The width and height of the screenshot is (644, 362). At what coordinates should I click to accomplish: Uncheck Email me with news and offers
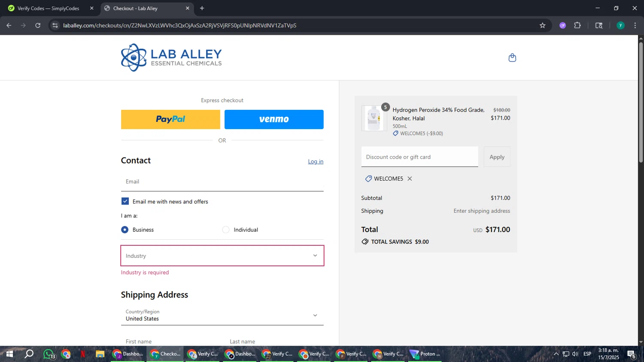click(125, 201)
